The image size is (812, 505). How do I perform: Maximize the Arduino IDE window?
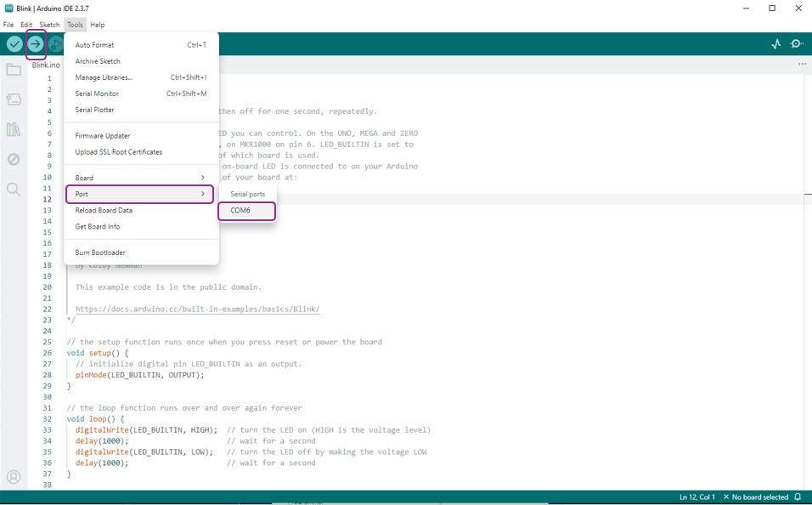pos(772,9)
